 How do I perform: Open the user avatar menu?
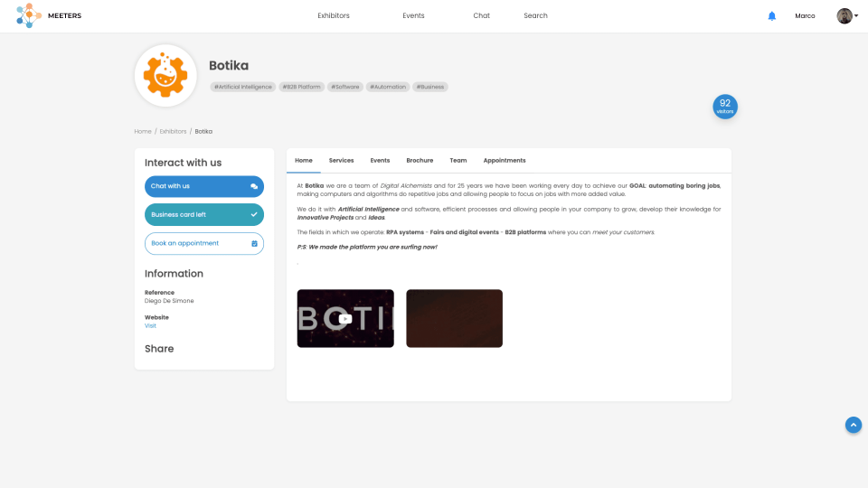pos(847,16)
